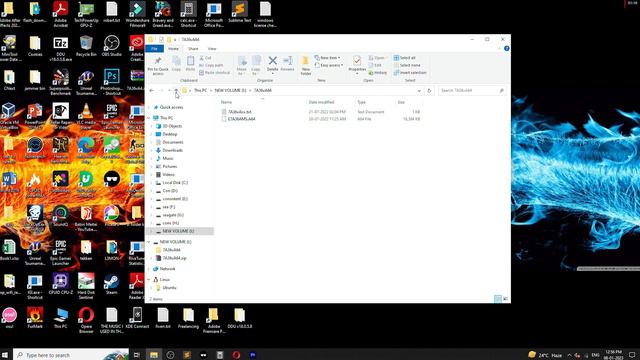Create a New folder from the ribbon
Viewport: 640px width, 360px height.
(305, 65)
